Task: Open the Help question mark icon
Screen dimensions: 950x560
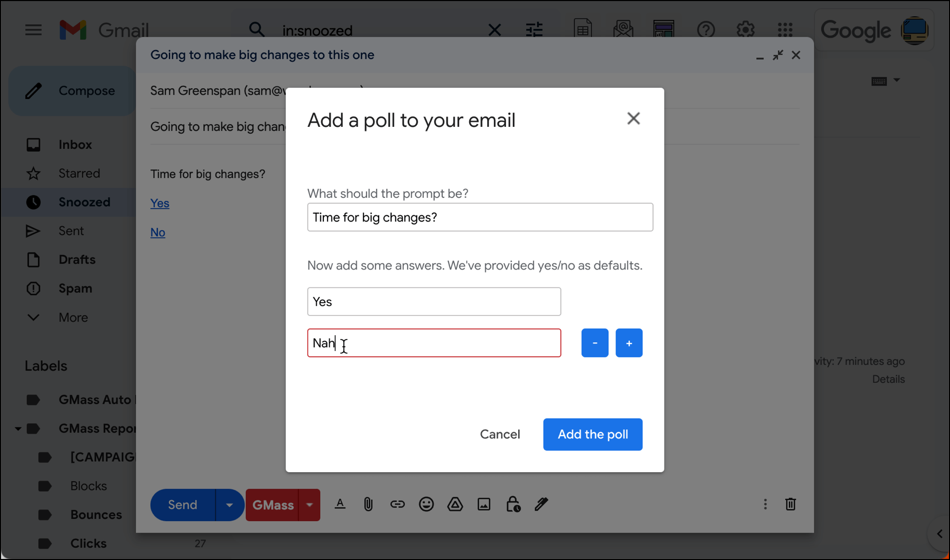Action: click(x=706, y=30)
